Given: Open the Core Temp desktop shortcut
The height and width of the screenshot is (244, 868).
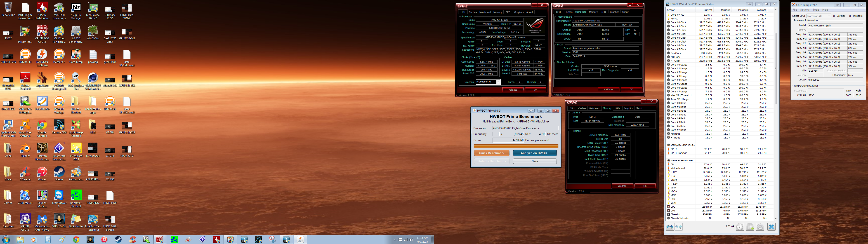Looking at the screenshot, I should tap(76, 56).
